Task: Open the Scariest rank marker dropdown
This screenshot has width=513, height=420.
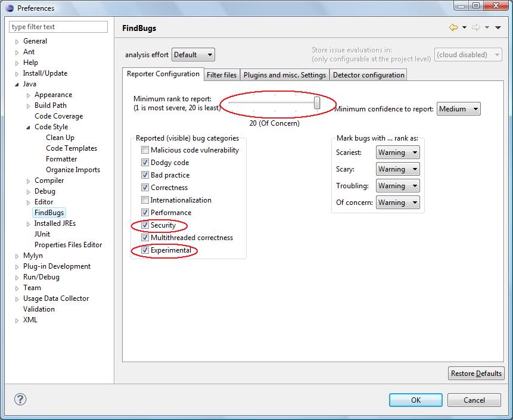Action: click(398, 153)
